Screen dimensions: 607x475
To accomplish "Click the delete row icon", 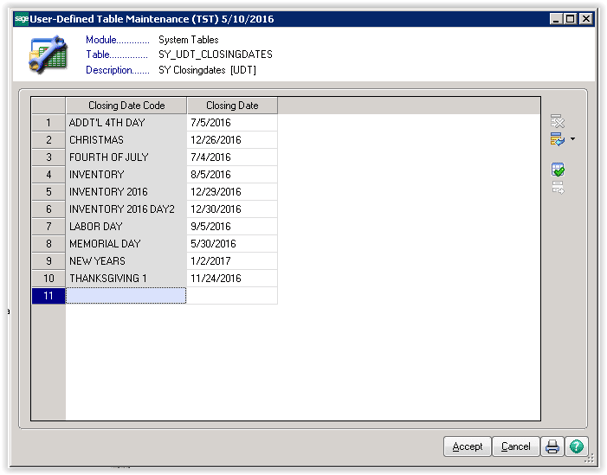I will coord(557,122).
